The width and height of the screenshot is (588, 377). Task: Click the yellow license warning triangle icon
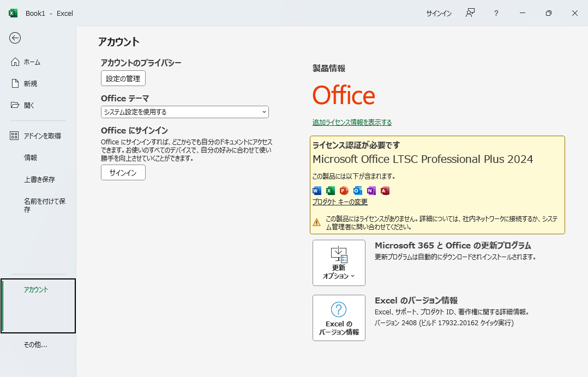(x=317, y=222)
